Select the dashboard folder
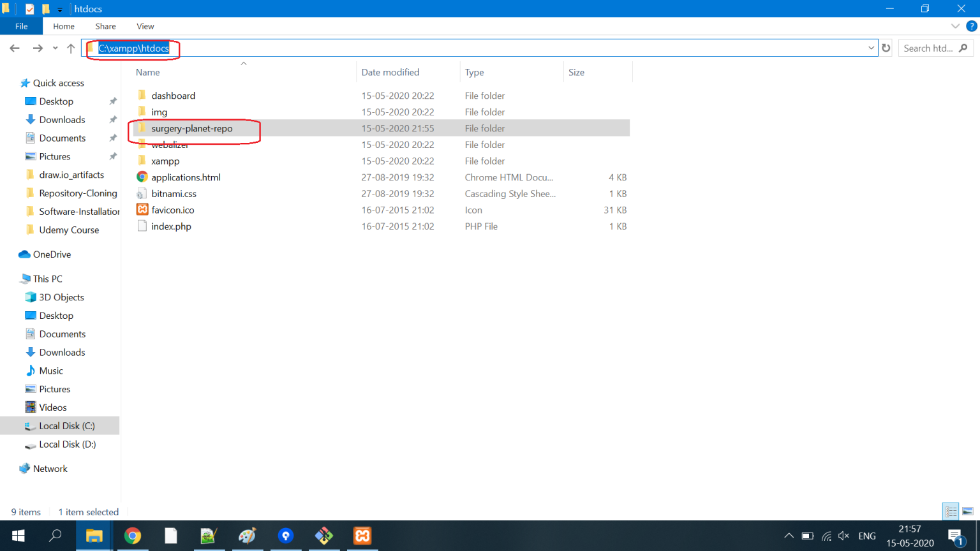 173,96
